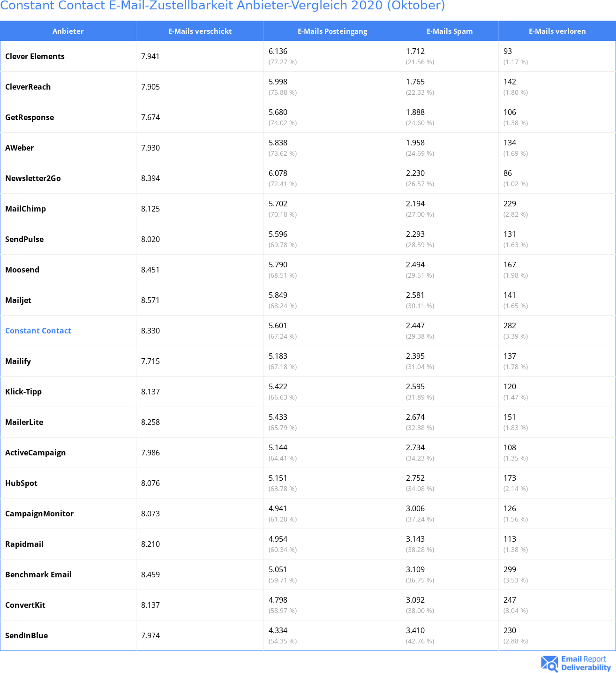This screenshot has width=616, height=673.
Task: Click the HubSpot provider name
Action: click(x=21, y=483)
